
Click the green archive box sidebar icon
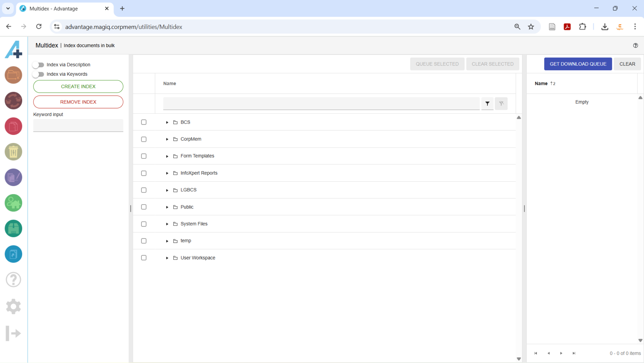[13, 228]
